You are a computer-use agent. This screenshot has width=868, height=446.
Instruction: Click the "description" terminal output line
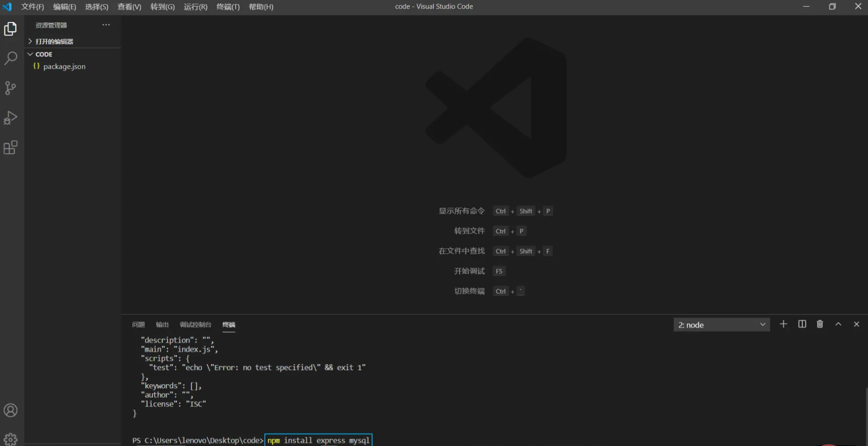(177, 340)
